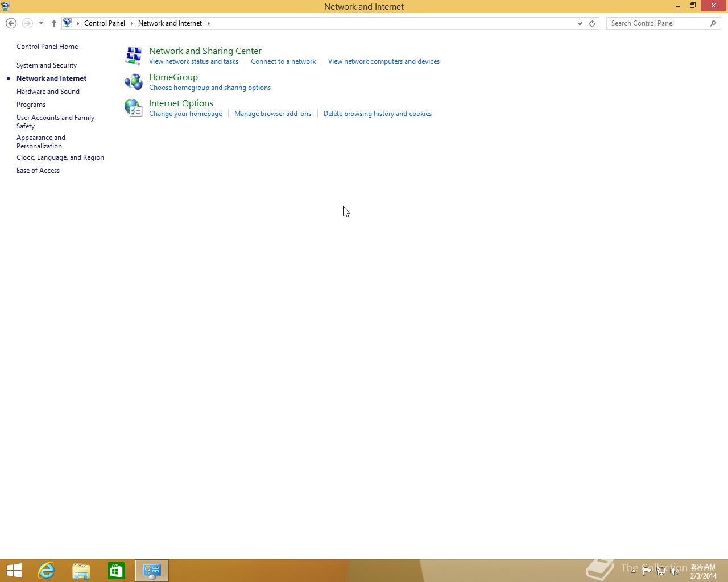
Task: Click Change your homepage
Action: point(185,114)
